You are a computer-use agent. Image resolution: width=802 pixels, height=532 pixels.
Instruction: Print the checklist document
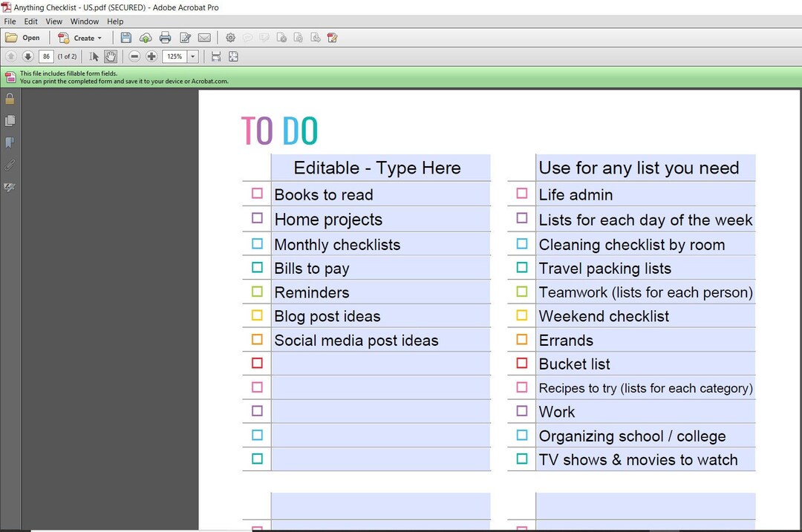point(165,38)
